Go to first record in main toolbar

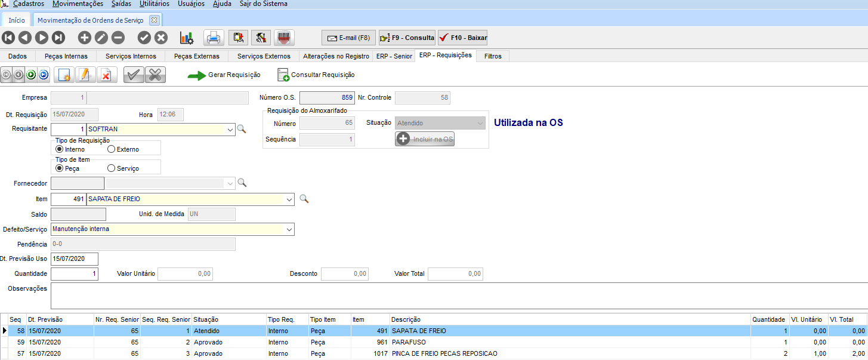coord(8,38)
